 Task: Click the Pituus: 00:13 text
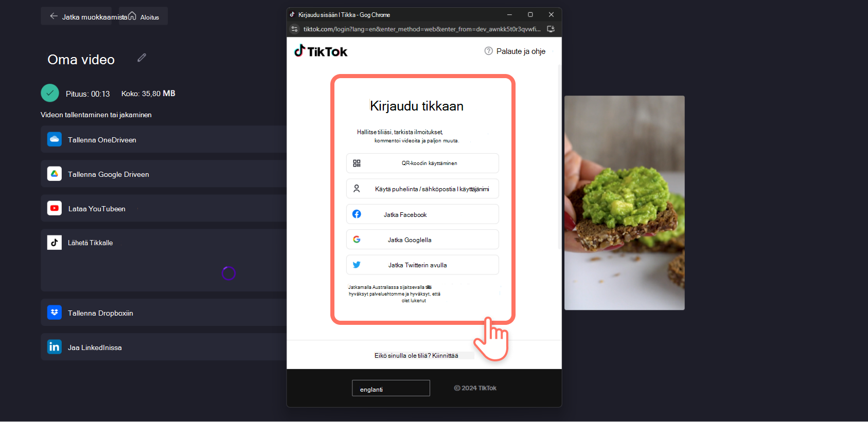[x=88, y=94]
